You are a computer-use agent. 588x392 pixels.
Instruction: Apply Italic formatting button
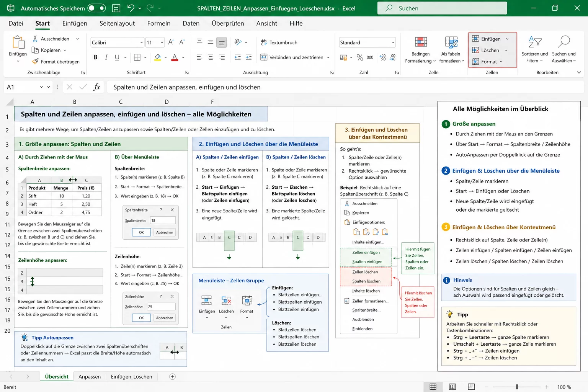coord(106,57)
